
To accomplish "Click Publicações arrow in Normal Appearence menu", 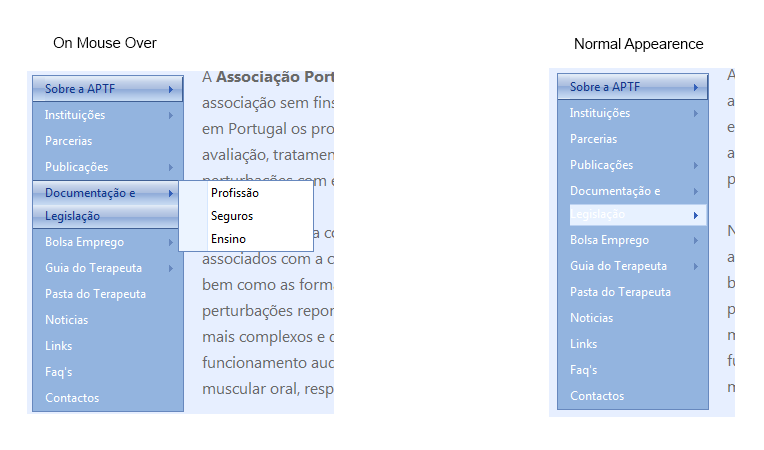I will click(695, 165).
